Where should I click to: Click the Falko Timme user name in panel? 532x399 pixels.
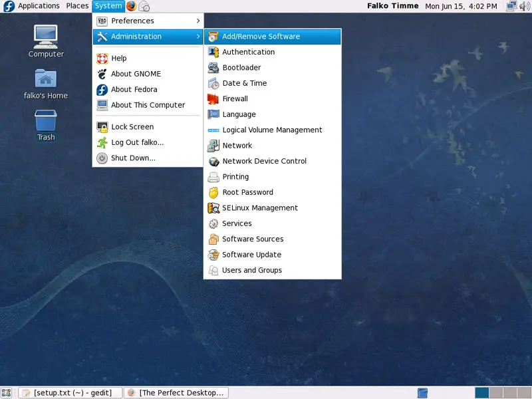click(x=392, y=6)
